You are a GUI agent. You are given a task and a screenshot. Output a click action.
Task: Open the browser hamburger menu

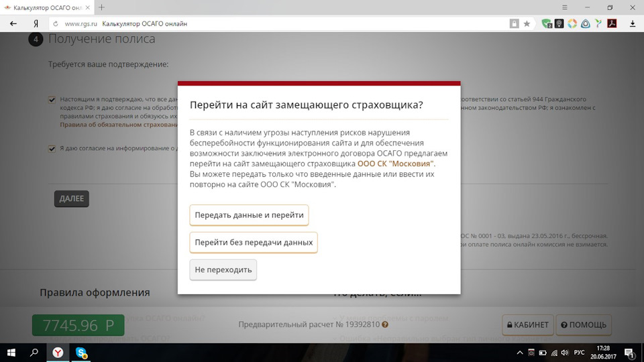(565, 7)
